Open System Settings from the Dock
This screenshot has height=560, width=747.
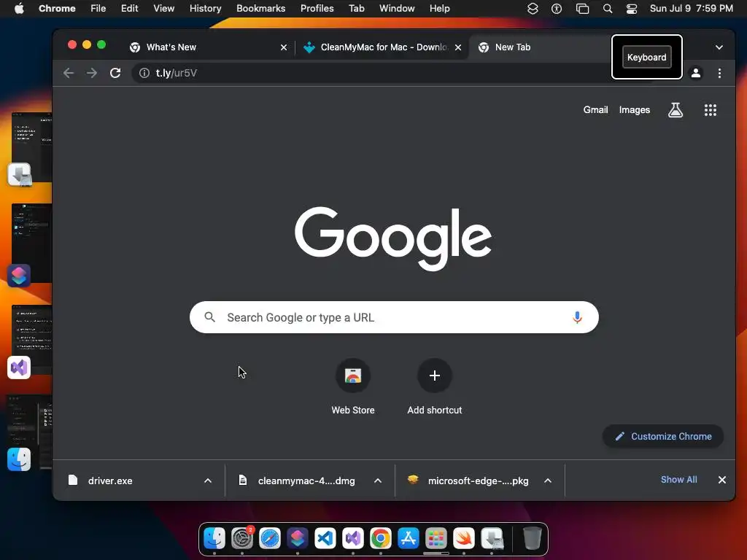click(x=242, y=538)
